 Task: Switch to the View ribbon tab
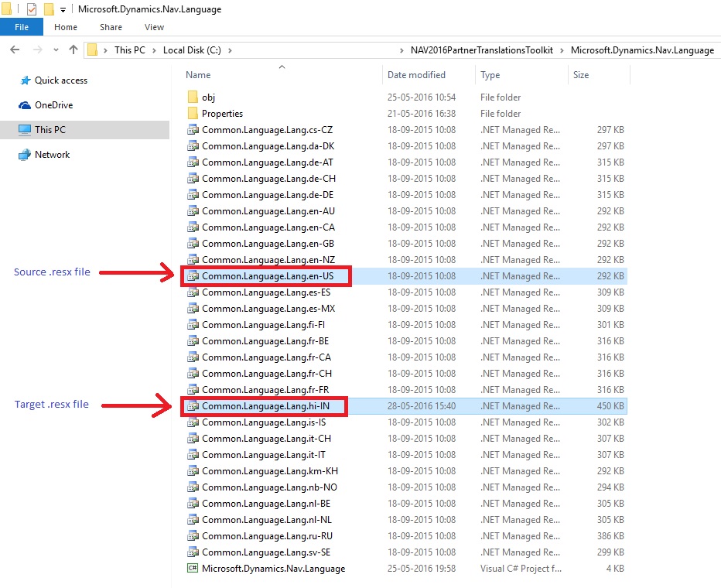point(154,27)
